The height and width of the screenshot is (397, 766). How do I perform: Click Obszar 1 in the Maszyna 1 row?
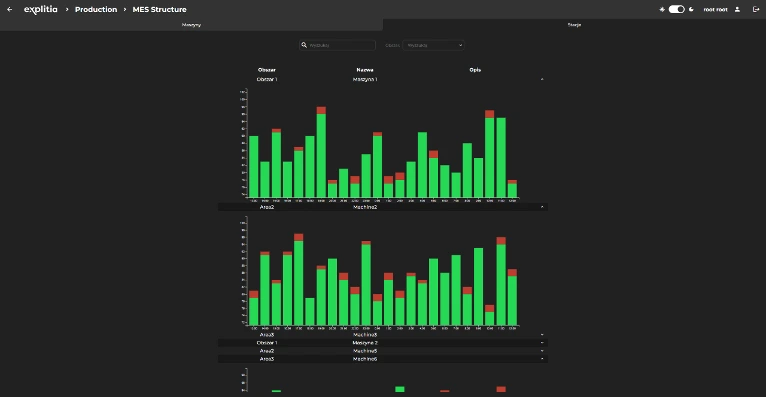coord(267,79)
